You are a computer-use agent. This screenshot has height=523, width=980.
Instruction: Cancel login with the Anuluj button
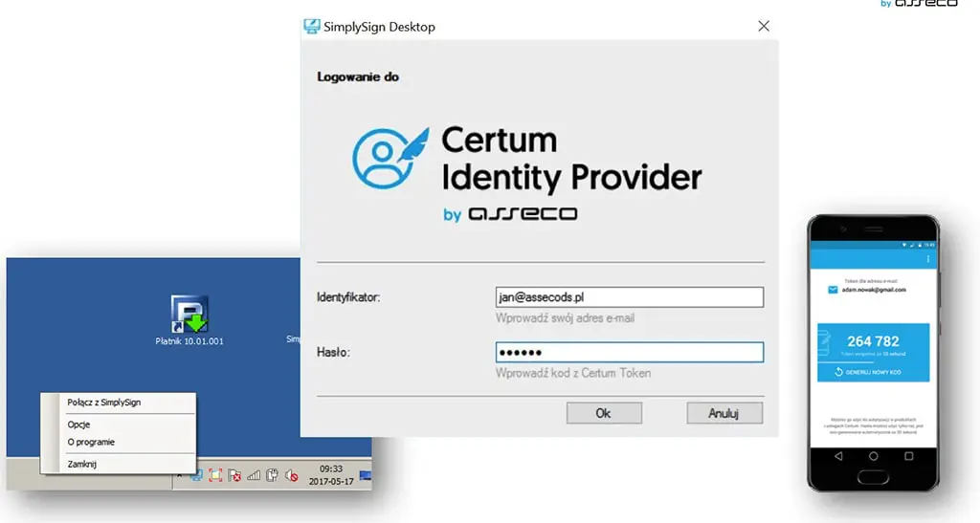[x=724, y=413]
